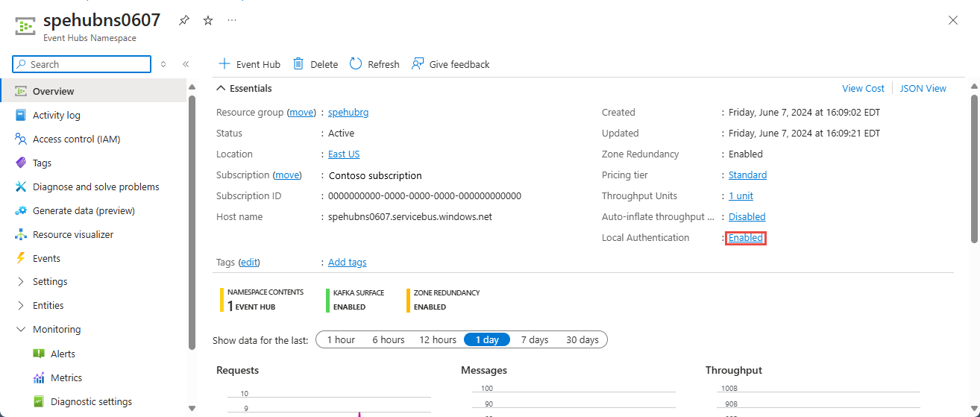
Task: Click the Delete trash icon
Action: click(298, 64)
